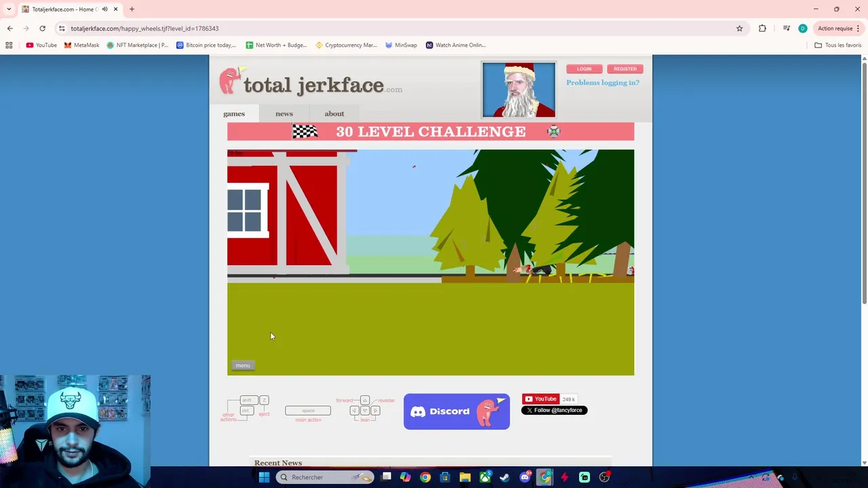This screenshot has height=488, width=868.
Task: Go back with browser back arrow
Action: 9,28
